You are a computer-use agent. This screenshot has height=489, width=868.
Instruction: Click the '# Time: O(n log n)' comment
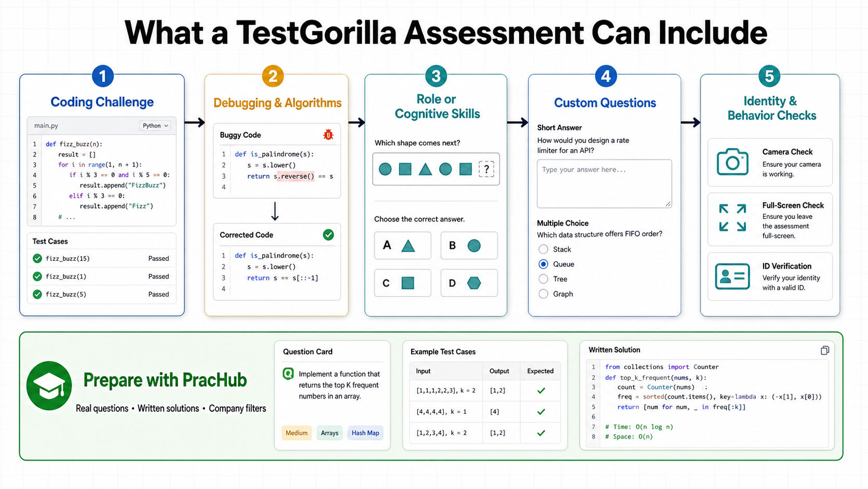click(x=639, y=427)
